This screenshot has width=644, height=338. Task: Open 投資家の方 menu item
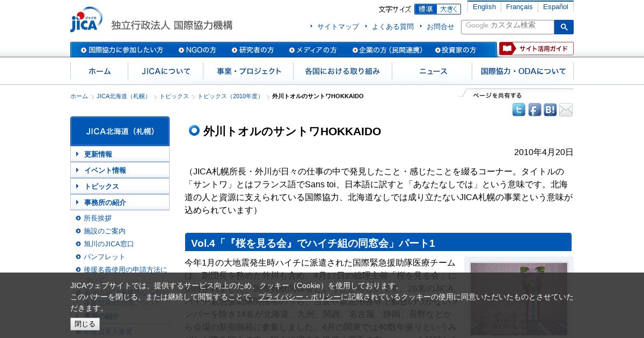coord(456,50)
